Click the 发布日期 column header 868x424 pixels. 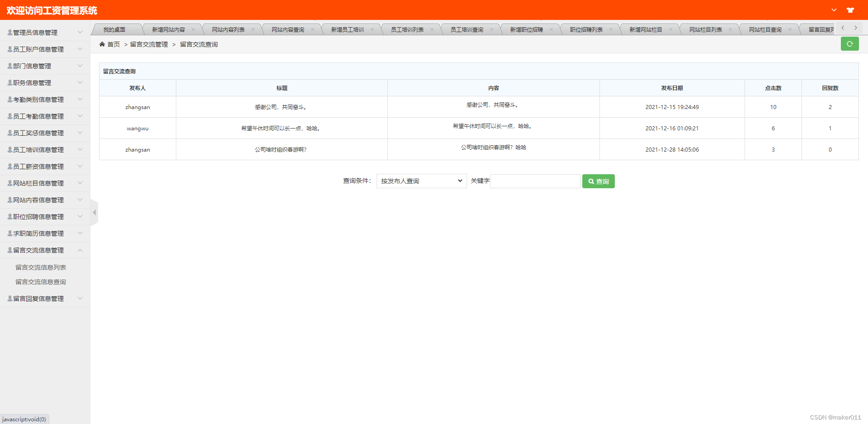(x=672, y=88)
